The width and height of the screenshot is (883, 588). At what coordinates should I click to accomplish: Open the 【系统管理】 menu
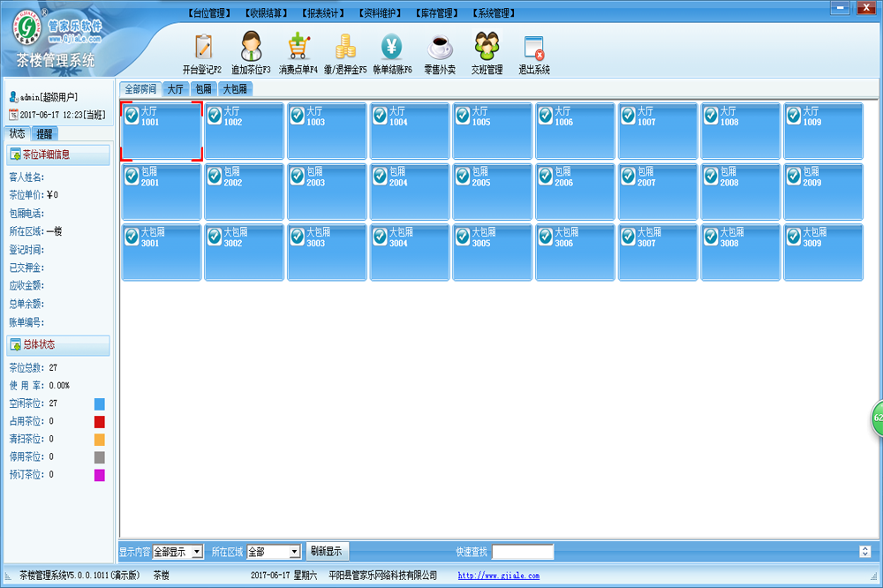(494, 13)
